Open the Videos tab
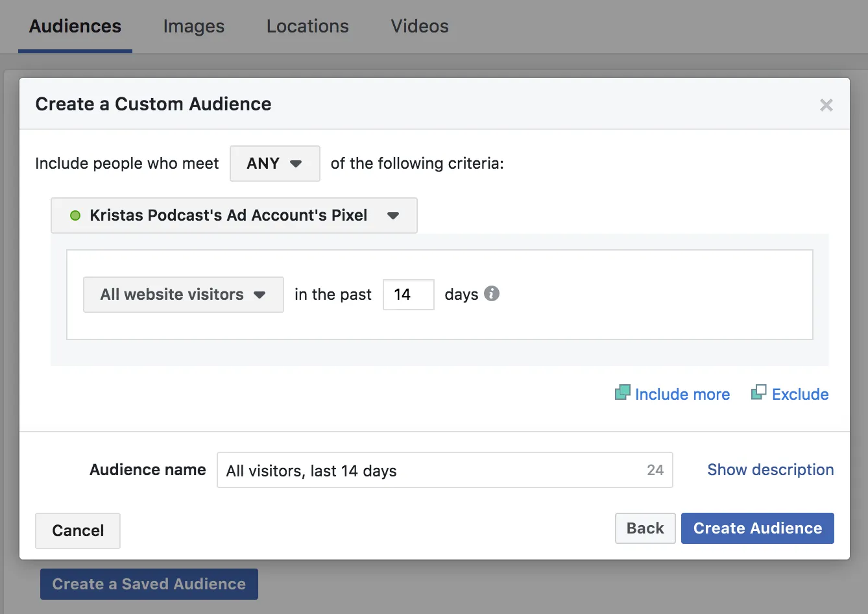The height and width of the screenshot is (614, 868). coord(420,26)
